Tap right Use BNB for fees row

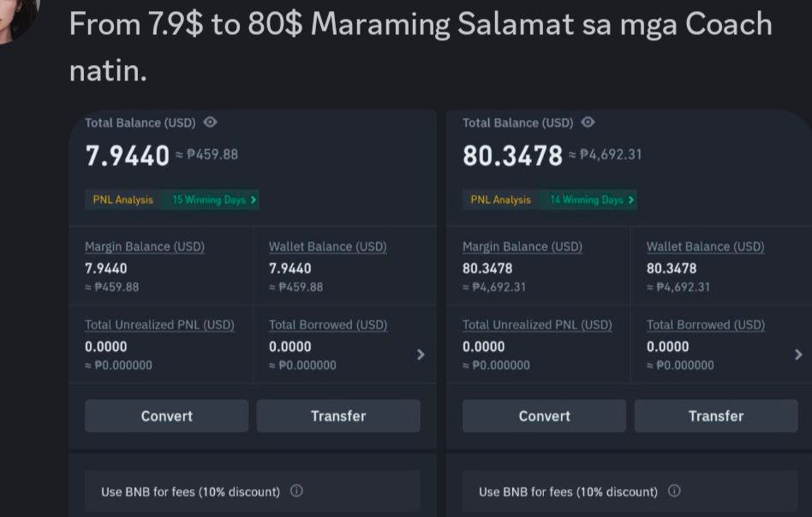click(x=568, y=491)
